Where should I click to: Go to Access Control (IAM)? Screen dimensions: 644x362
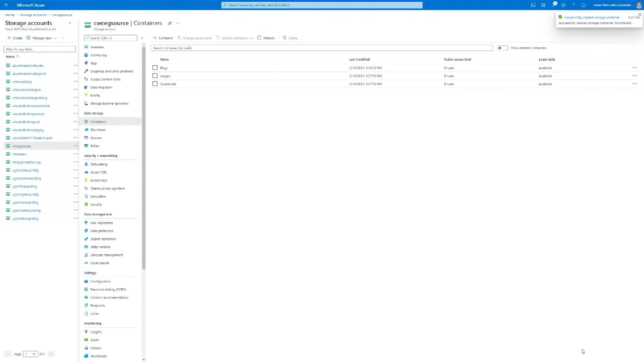pyautogui.click(x=105, y=79)
